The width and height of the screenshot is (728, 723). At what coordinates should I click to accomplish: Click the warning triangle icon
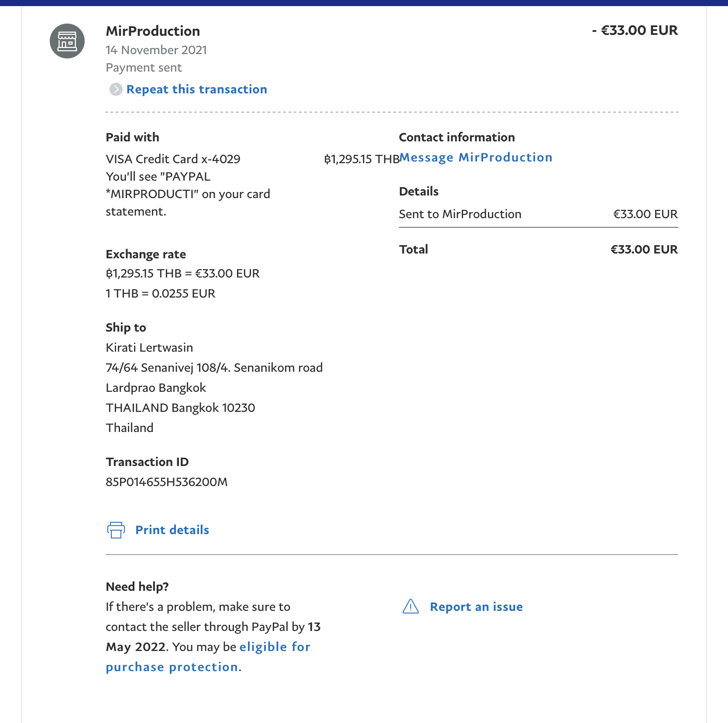click(x=410, y=606)
